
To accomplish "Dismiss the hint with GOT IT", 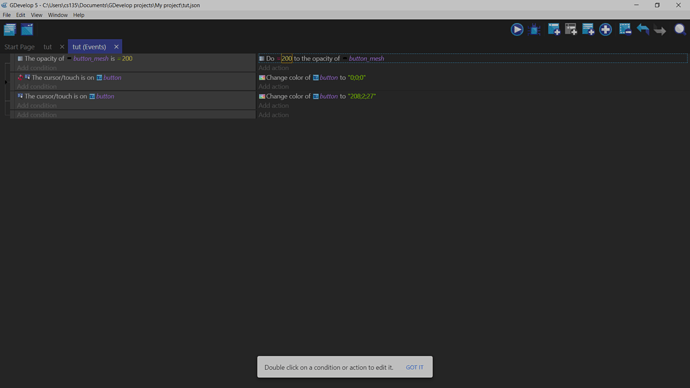I will click(415, 367).
